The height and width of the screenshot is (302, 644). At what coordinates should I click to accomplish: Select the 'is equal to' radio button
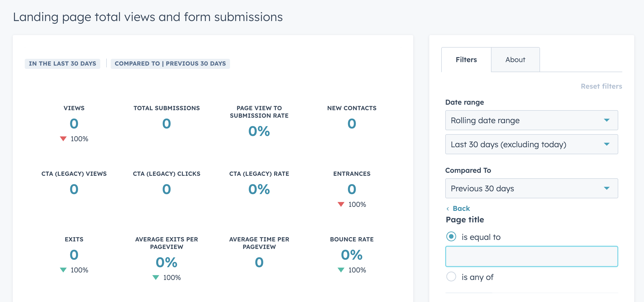(x=451, y=237)
